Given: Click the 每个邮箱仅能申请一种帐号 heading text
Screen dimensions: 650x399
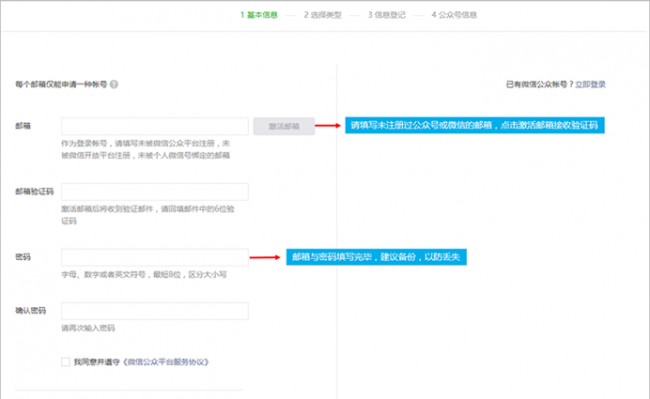Looking at the screenshot, I should click(61, 85).
